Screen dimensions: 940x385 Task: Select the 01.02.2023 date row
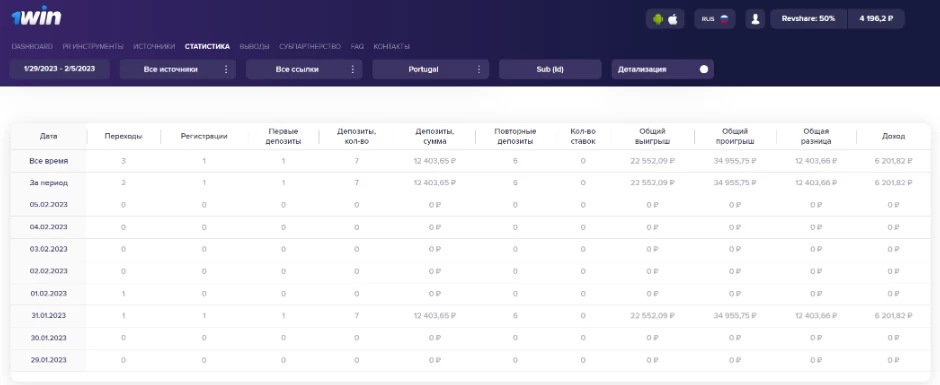coord(49,293)
